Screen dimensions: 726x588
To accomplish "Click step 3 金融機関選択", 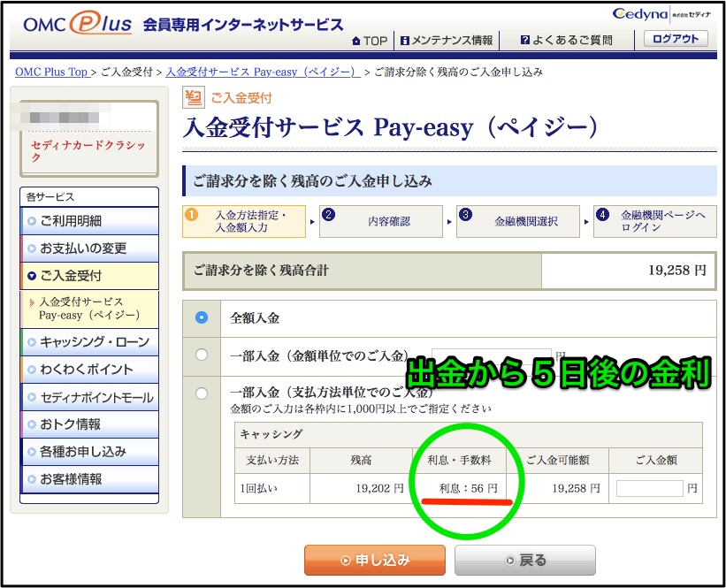I will click(517, 221).
